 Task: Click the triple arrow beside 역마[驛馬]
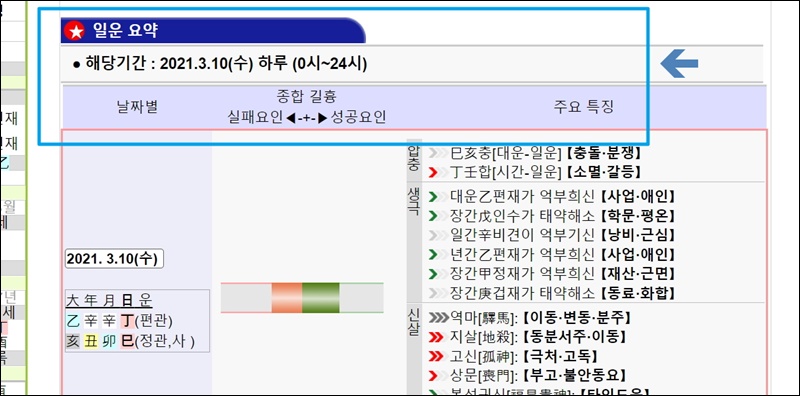click(438, 318)
